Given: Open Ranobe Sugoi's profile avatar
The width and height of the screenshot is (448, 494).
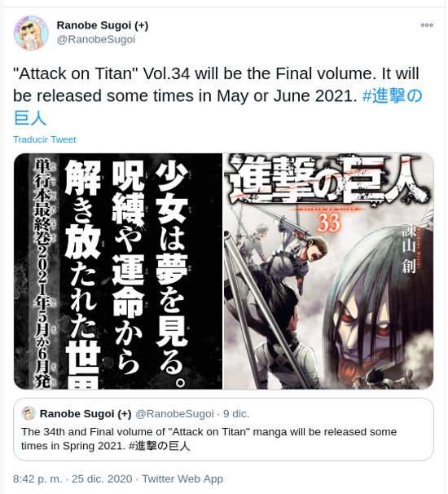Looking at the screenshot, I should pos(31,33).
